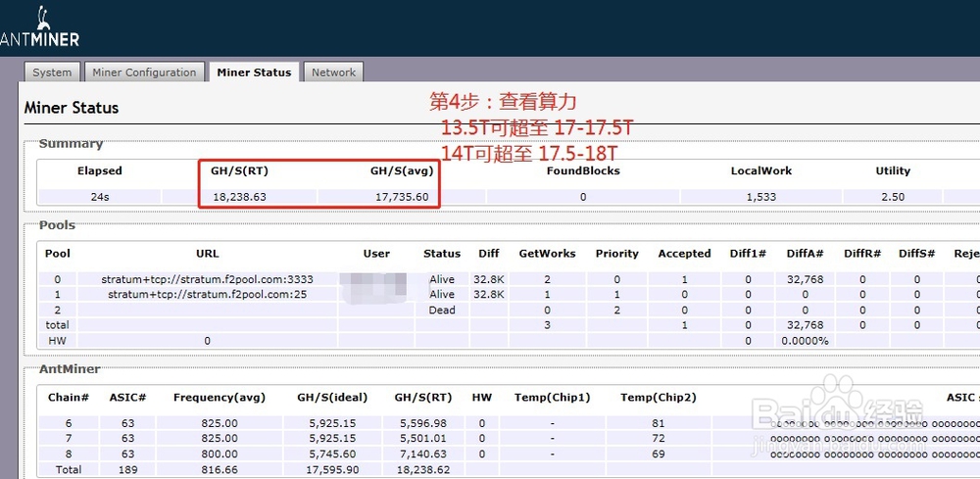The width and height of the screenshot is (980, 479).
Task: Click the Frequency(avg) column header
Action: pos(220,397)
